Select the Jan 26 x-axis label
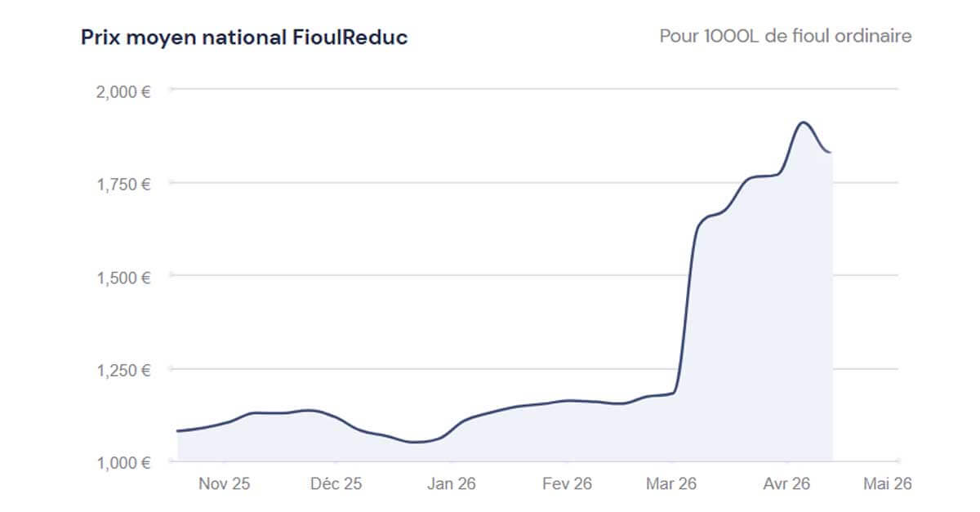980x512 pixels. click(453, 484)
